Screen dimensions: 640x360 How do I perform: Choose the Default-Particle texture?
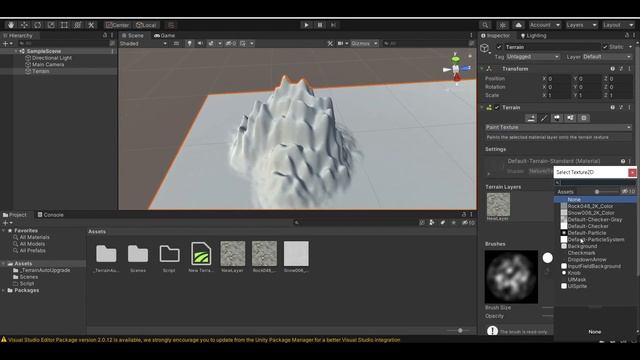tap(587, 233)
